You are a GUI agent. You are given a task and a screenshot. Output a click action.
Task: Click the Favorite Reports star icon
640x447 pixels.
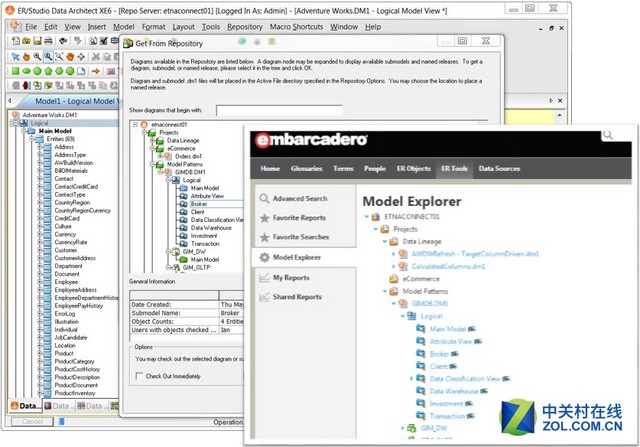[264, 218]
